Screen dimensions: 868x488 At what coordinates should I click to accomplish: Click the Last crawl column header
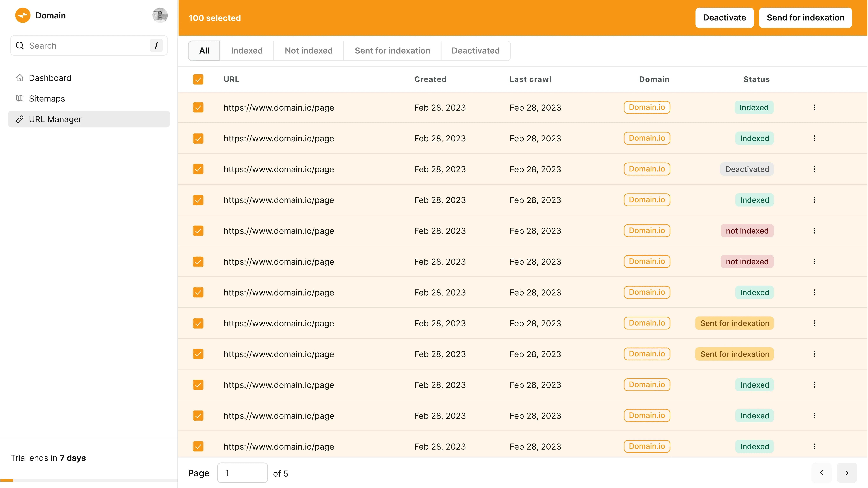click(530, 80)
